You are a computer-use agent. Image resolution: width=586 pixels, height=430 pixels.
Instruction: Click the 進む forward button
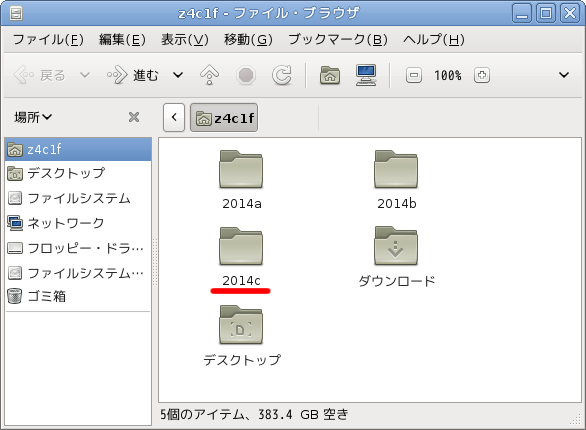[x=133, y=75]
